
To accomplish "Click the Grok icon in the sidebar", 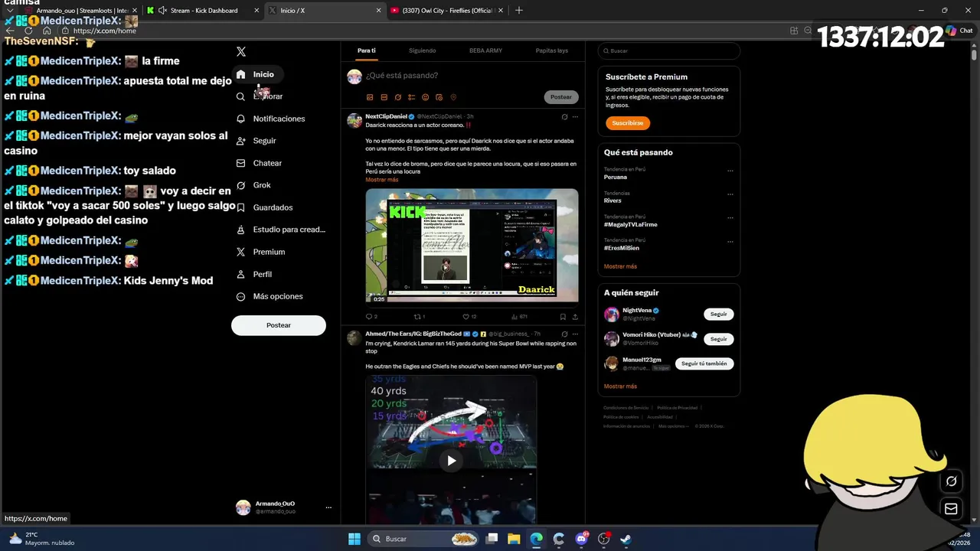I will coord(240,185).
